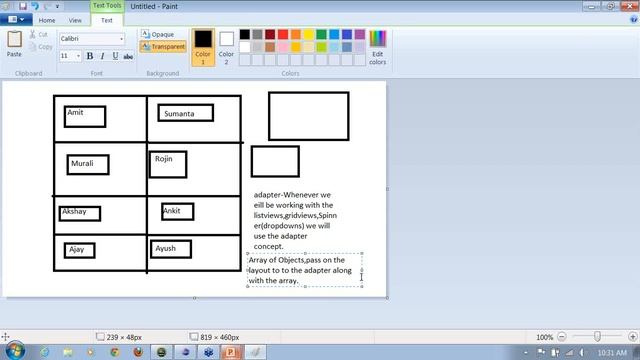The image size is (640, 360).
Task: Click the box labeled Rojin
Action: (168, 164)
